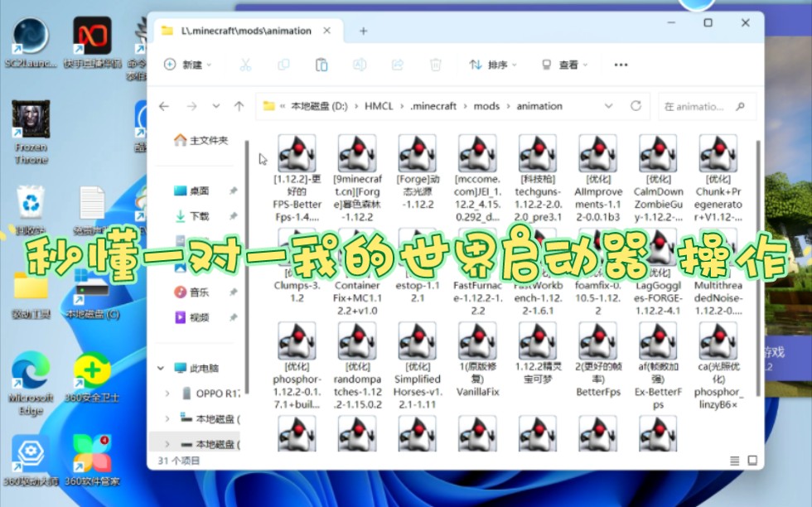Select the Delete (trash) toolbar icon
812x507 pixels.
point(437,65)
